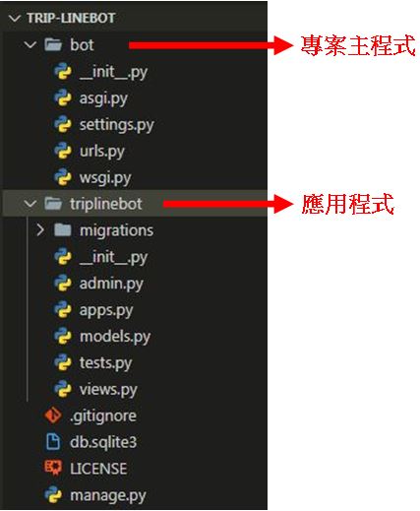Click the file icon beside db.sqlite3
The width and height of the screenshot is (420, 511).
pos(53,442)
